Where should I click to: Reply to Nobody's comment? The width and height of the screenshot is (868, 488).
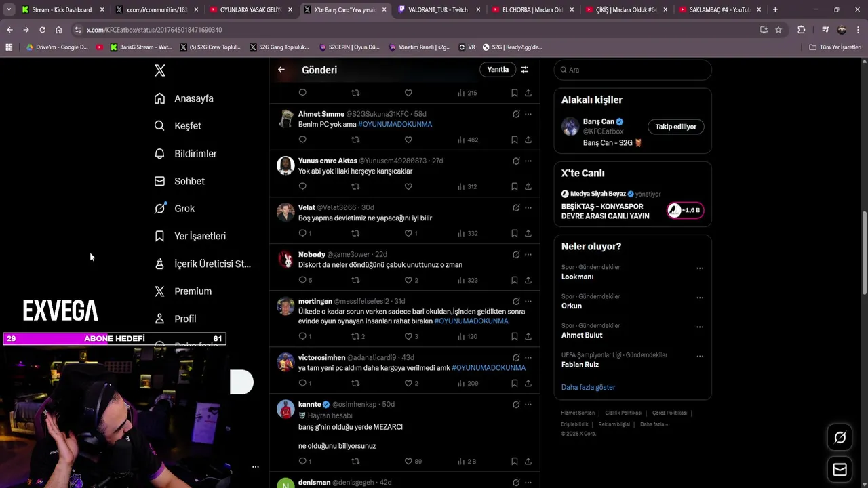tap(302, 280)
